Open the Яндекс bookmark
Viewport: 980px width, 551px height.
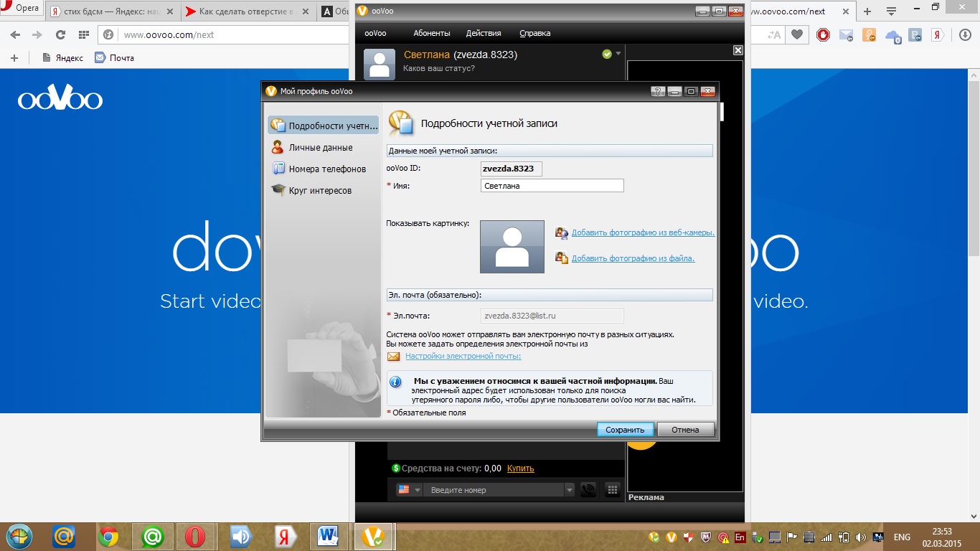coord(63,57)
